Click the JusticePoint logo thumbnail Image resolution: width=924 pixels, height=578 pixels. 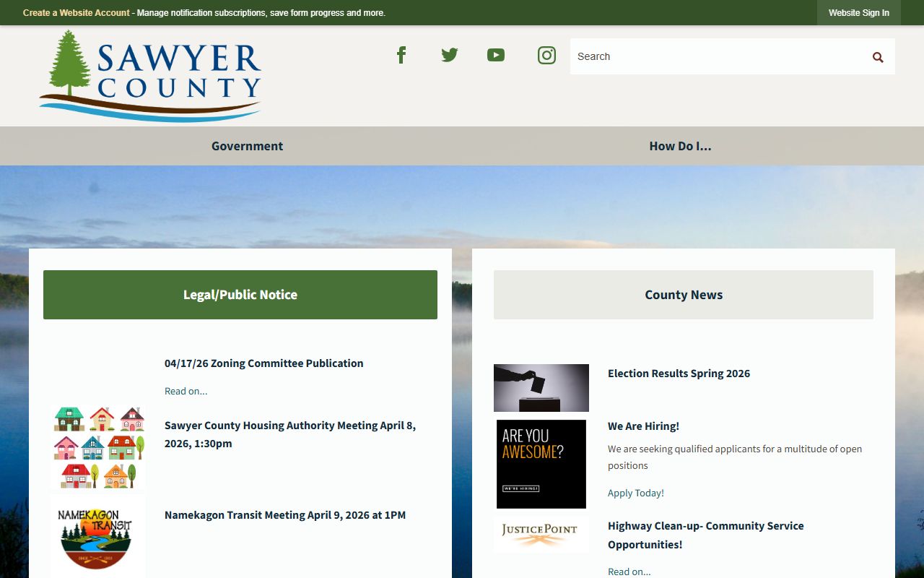541,535
